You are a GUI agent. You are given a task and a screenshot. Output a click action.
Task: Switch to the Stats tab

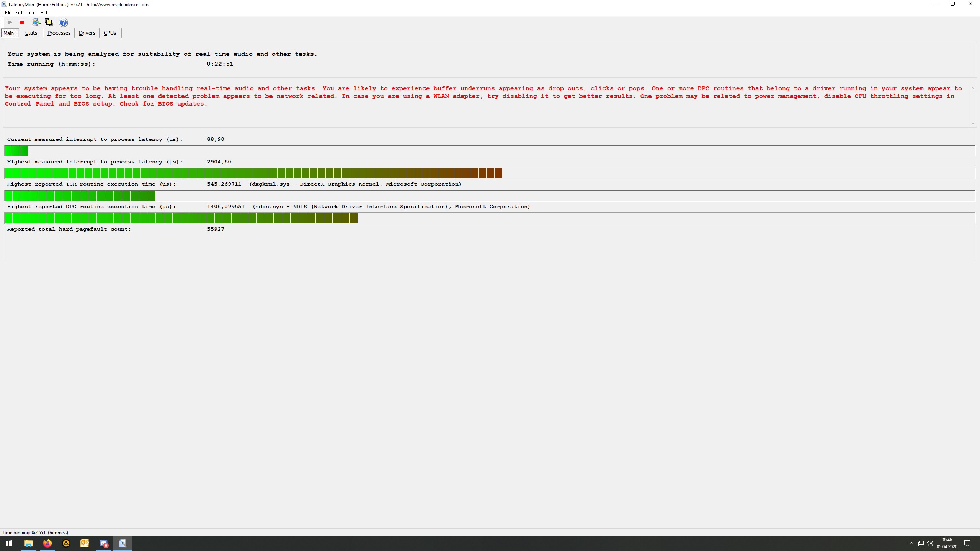pyautogui.click(x=31, y=33)
